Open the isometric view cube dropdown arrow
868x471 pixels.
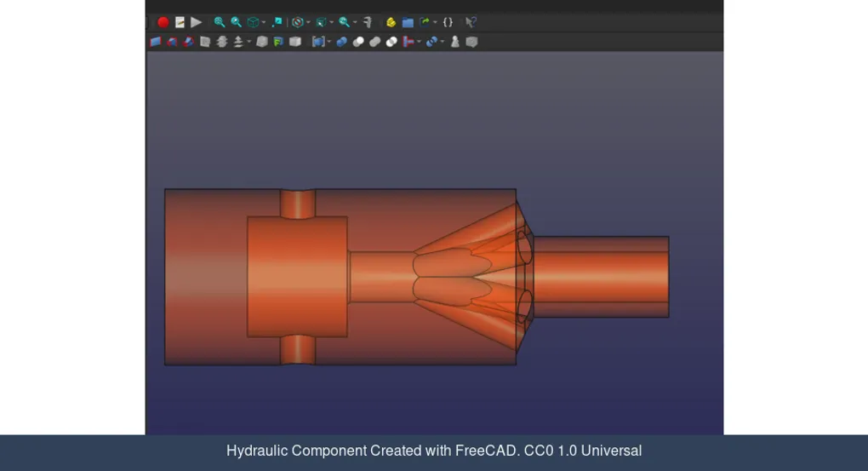(264, 23)
